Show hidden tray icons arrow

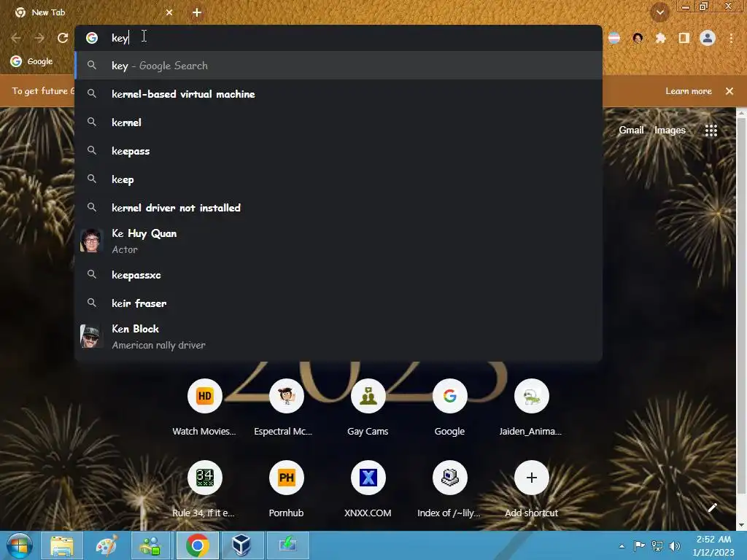point(622,546)
